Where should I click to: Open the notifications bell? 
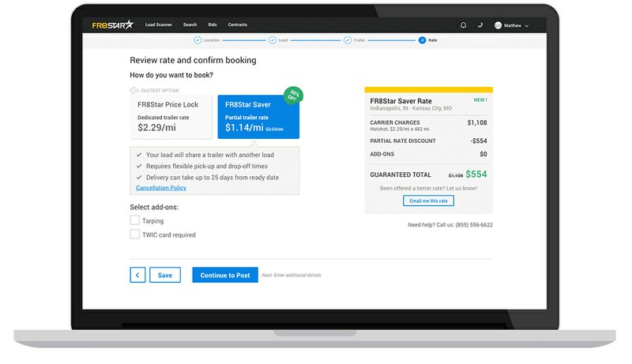463,25
